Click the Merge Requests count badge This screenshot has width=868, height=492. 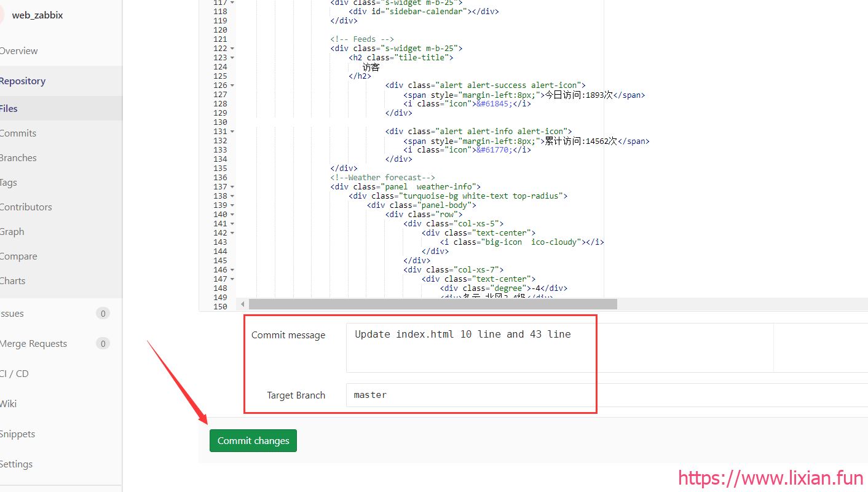tap(103, 344)
